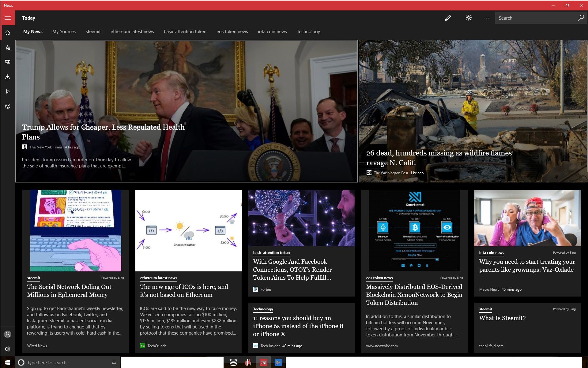Open the wildfire N. Calif. article
The width and height of the screenshot is (588, 368).
coord(439,158)
